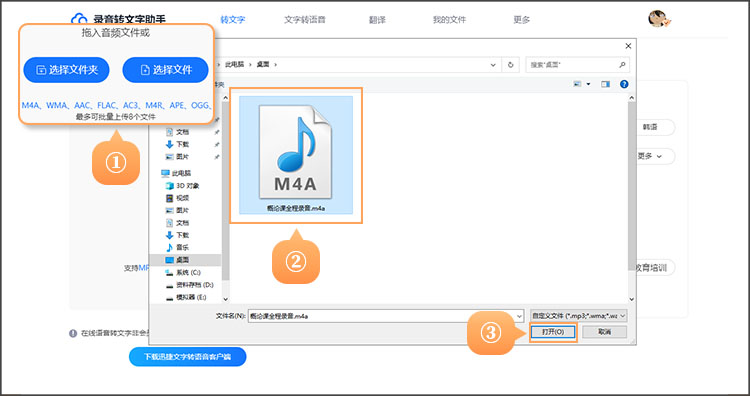Screen dimensions: 750x396
Task: Click the 打开(O) button
Action: (553, 332)
